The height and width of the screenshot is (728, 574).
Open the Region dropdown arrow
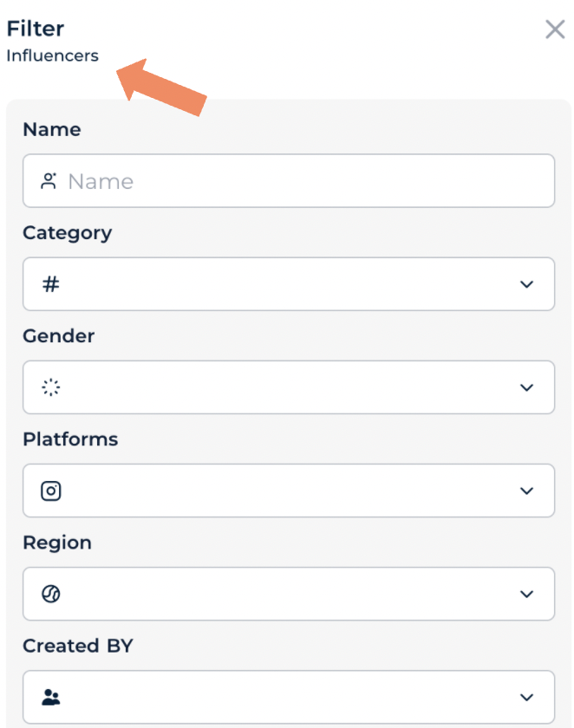(x=526, y=594)
